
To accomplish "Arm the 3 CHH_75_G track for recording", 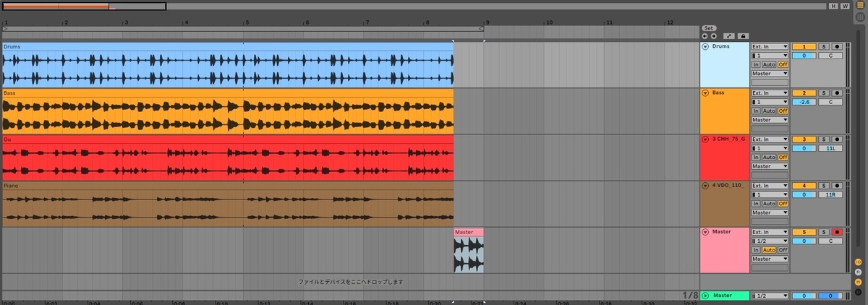I will (x=837, y=139).
